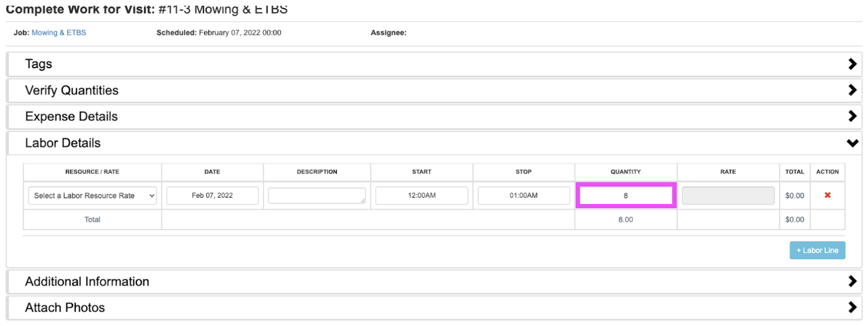Open Select a Labor Resource Rate dropdown
The image size is (868, 326).
tap(92, 196)
